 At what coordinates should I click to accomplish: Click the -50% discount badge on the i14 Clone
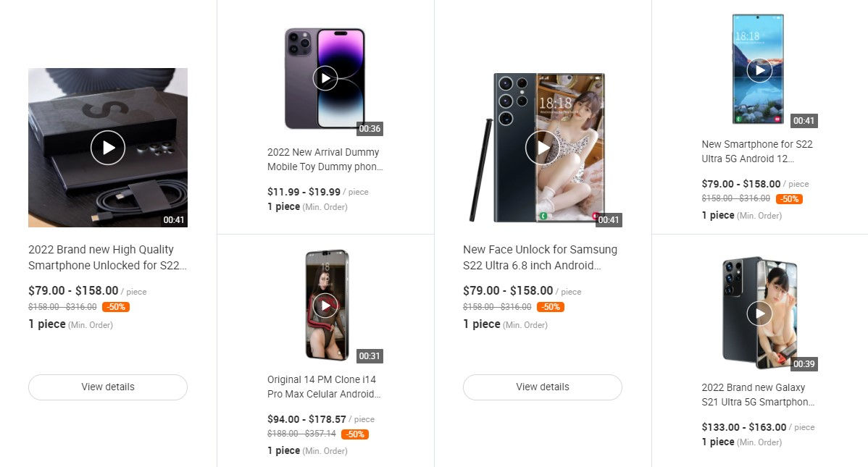click(x=355, y=434)
